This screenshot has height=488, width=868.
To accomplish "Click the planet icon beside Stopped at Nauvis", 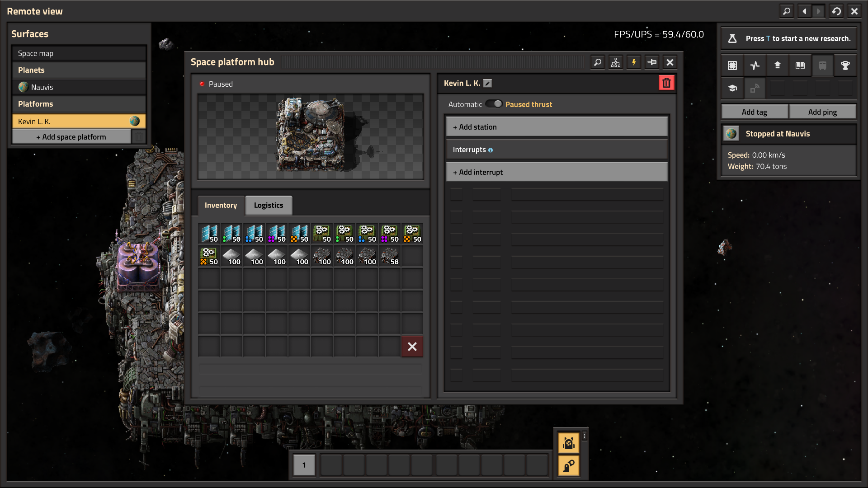I will pyautogui.click(x=731, y=134).
